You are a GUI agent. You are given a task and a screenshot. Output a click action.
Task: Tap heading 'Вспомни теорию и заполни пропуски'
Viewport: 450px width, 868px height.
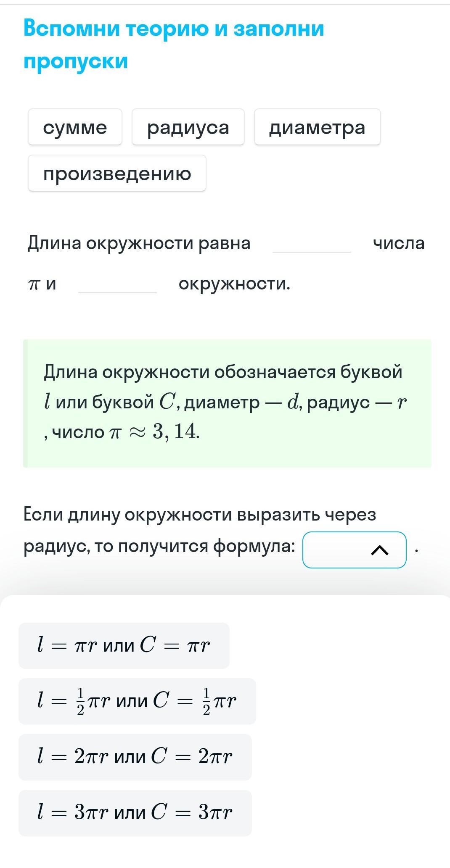[x=174, y=45]
